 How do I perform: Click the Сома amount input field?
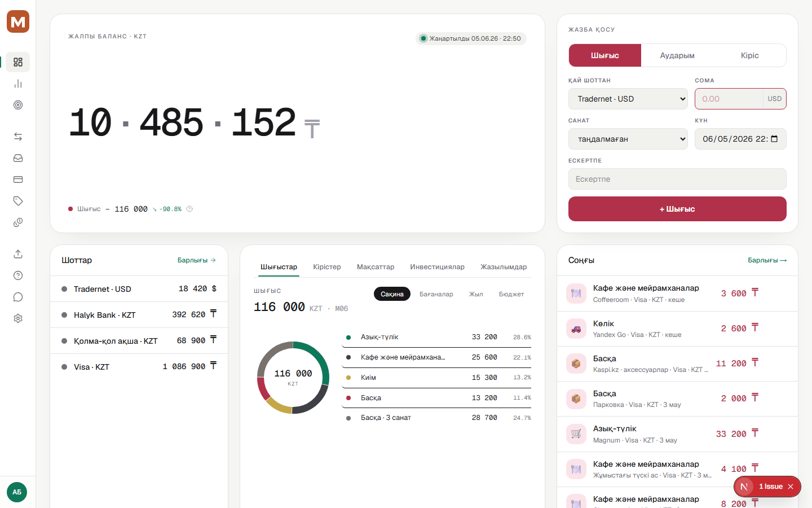click(x=729, y=99)
